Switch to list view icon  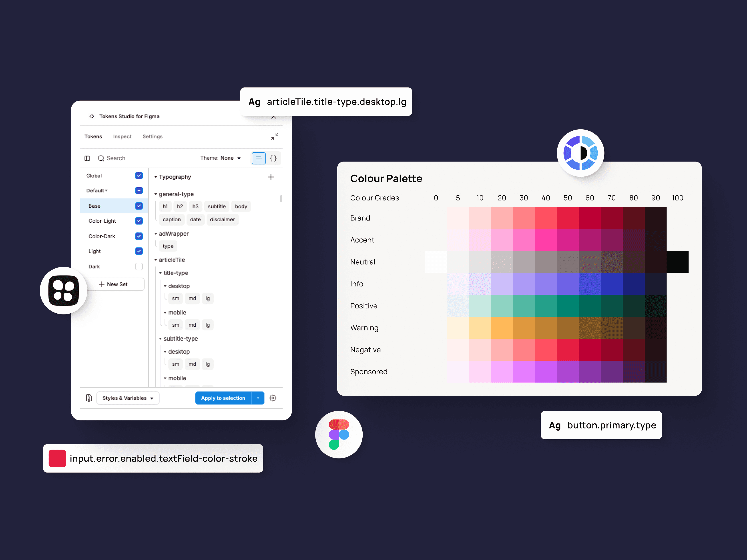[x=259, y=158]
